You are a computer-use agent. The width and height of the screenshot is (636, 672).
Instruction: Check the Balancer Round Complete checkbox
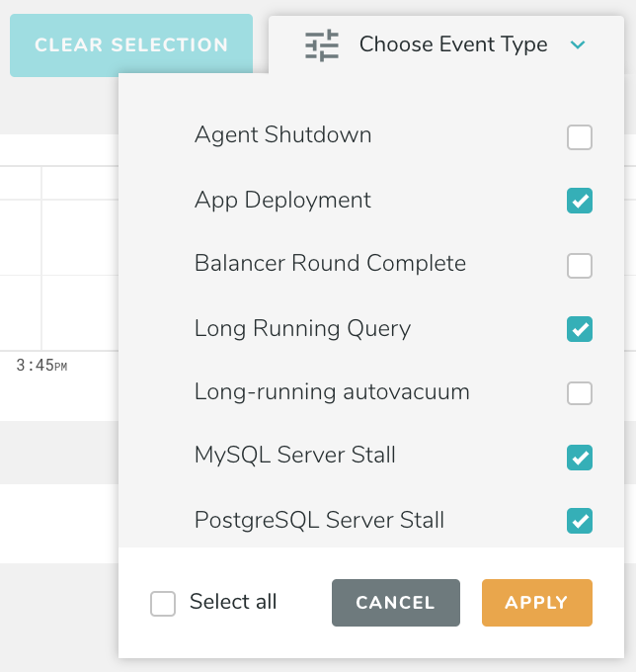pyautogui.click(x=580, y=266)
